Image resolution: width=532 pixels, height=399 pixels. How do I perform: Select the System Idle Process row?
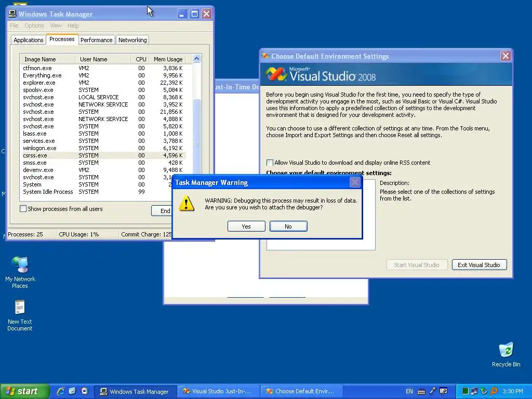(96, 192)
